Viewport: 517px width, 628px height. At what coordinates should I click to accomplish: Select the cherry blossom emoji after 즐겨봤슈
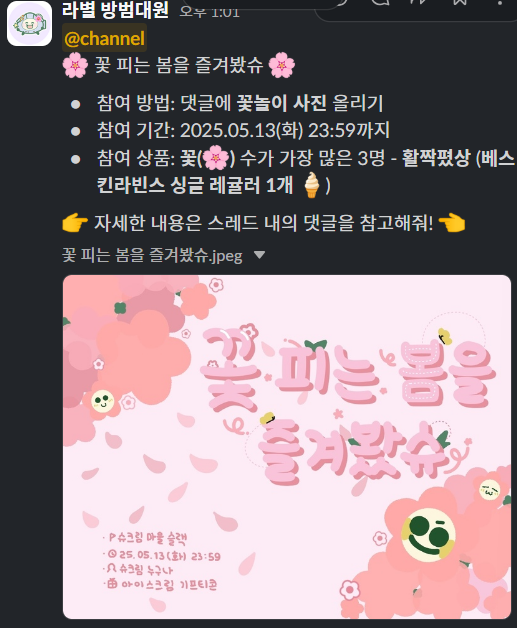(x=282, y=65)
